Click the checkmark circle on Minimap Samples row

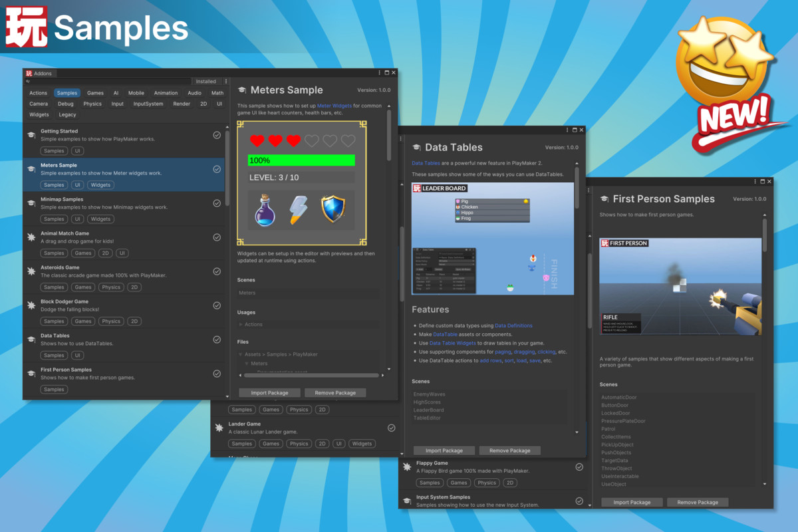click(x=217, y=203)
